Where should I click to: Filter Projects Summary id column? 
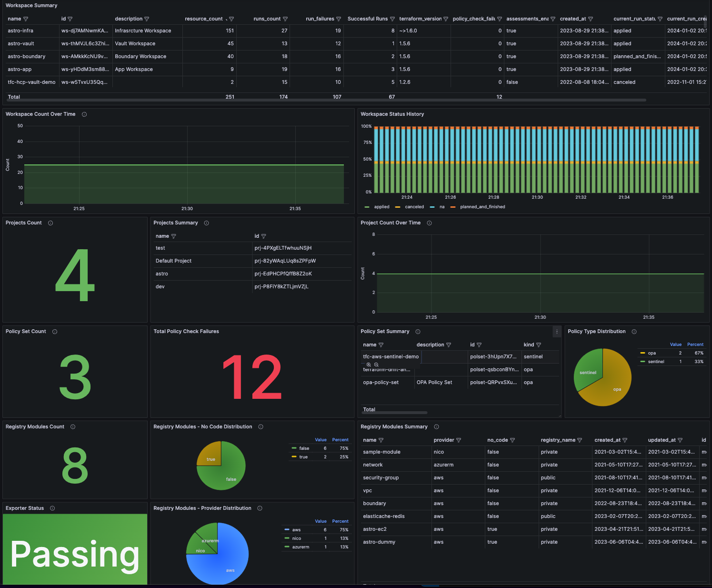264,236
